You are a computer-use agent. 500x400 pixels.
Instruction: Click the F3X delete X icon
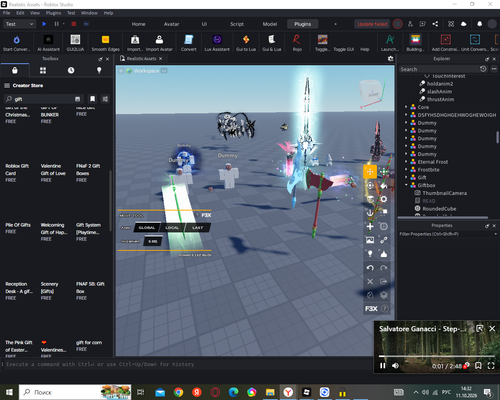[x=370, y=281]
